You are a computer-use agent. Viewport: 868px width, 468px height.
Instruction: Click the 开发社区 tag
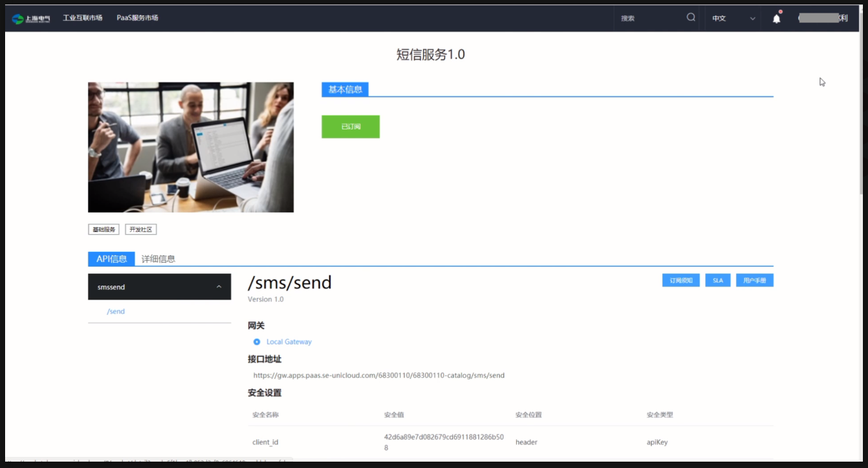coord(140,229)
